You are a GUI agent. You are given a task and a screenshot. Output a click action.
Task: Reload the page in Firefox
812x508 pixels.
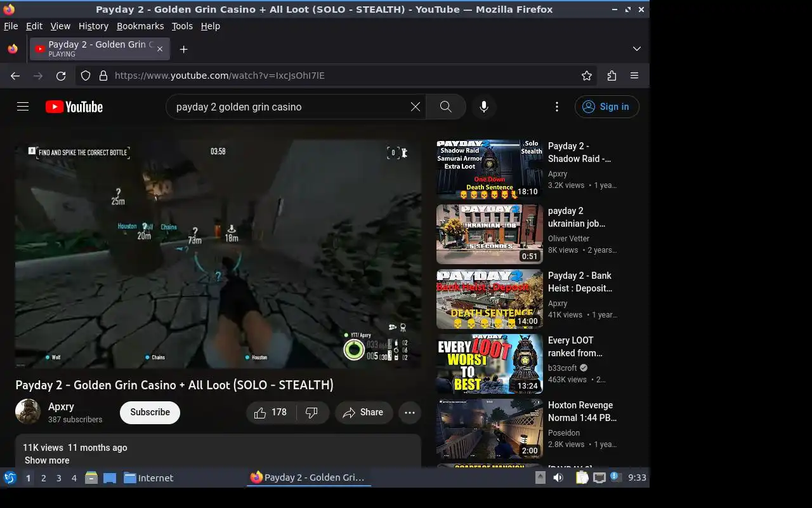61,76
